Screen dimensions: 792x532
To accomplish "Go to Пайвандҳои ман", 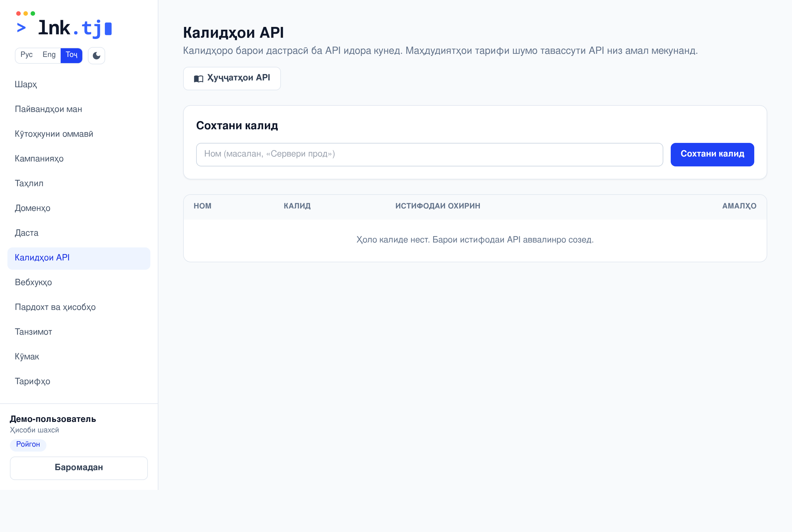I will tap(79, 109).
